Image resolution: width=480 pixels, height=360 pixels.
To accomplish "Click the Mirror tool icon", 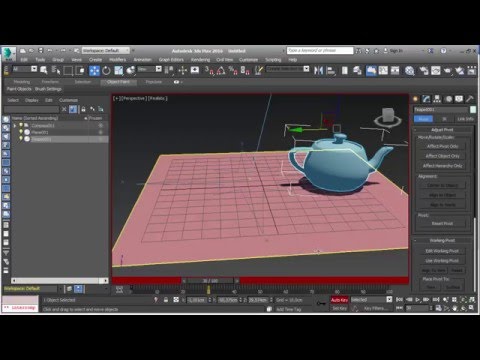I will [318, 70].
